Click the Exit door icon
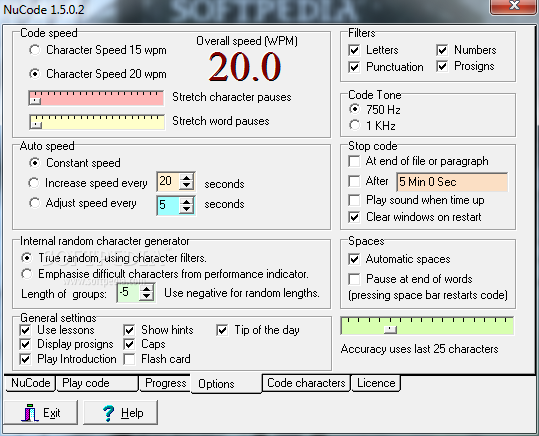The width and height of the screenshot is (539, 436). tap(30, 413)
